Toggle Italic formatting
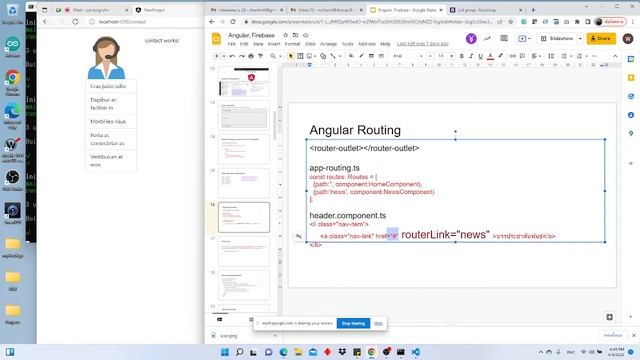This screenshot has width=640, height=360. click(x=471, y=56)
